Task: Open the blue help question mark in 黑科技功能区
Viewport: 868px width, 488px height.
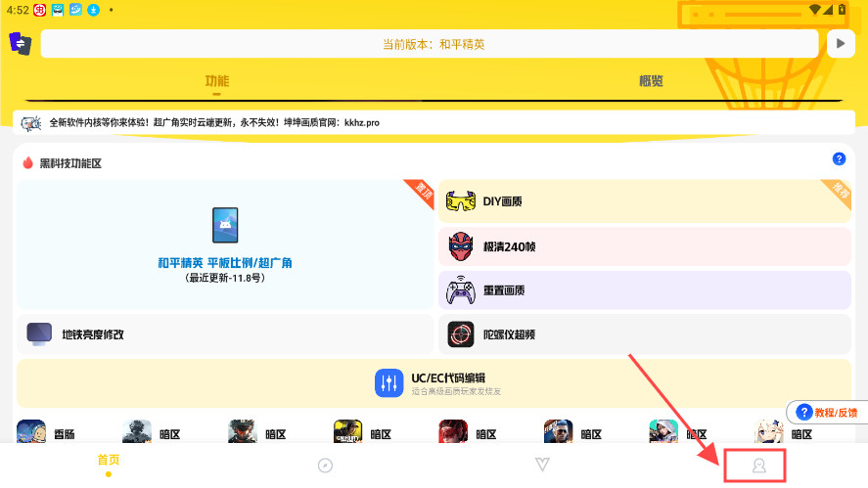Action: pos(839,159)
